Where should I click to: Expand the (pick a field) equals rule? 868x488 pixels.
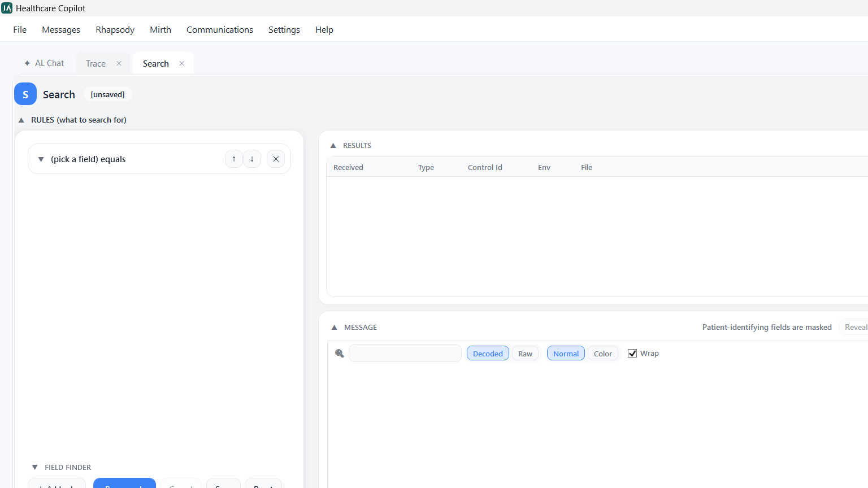[41, 159]
